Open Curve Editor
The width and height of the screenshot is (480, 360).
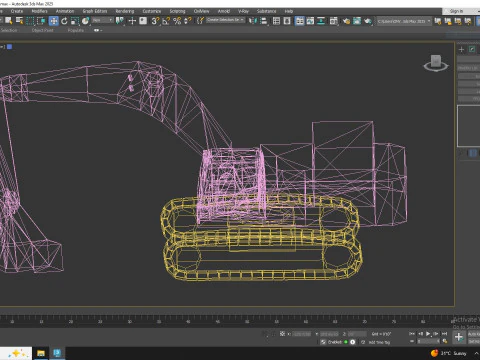[x=310, y=21]
